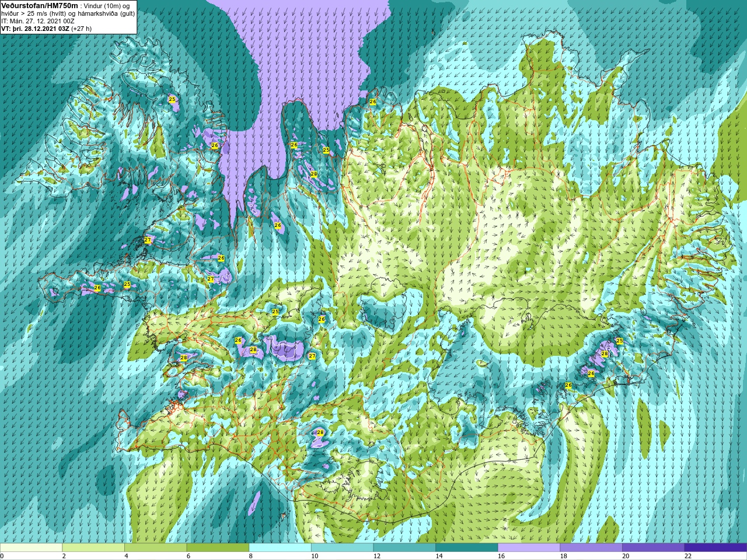Click the legend scale label 22
747x560 pixels.
(688, 556)
